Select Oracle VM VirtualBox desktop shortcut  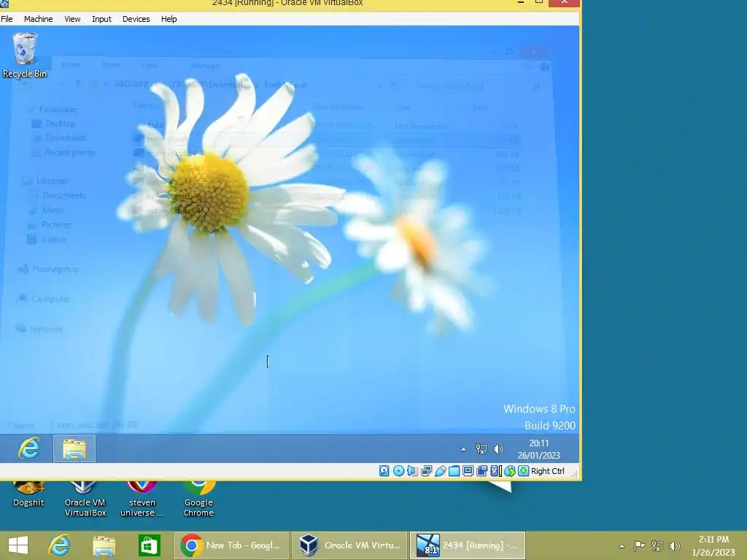(85, 499)
